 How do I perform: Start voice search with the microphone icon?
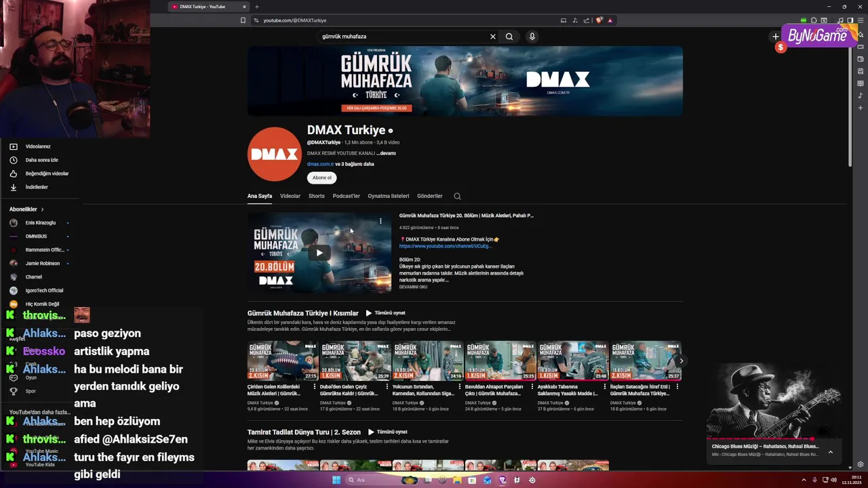coord(532,37)
